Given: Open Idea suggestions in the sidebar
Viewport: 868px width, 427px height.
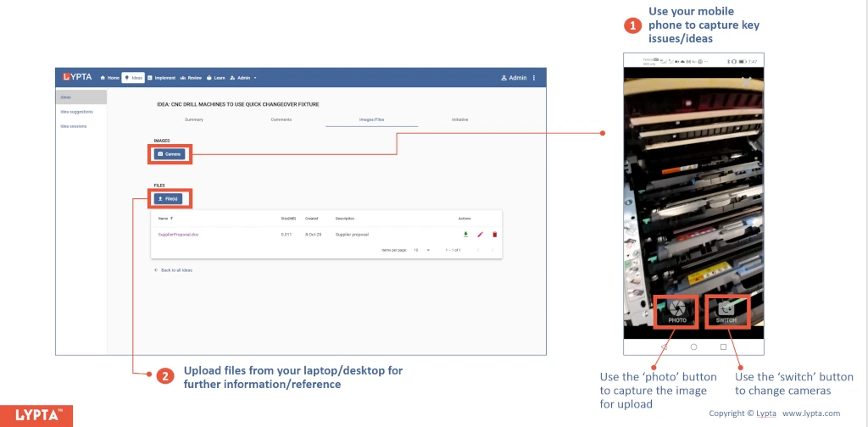Looking at the screenshot, I should 77,112.
